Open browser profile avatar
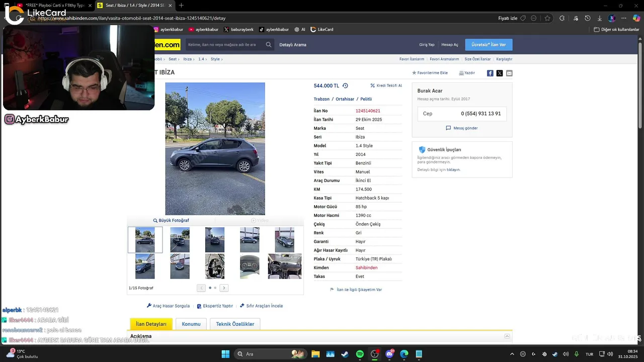The width and height of the screenshot is (644, 362). tap(612, 18)
